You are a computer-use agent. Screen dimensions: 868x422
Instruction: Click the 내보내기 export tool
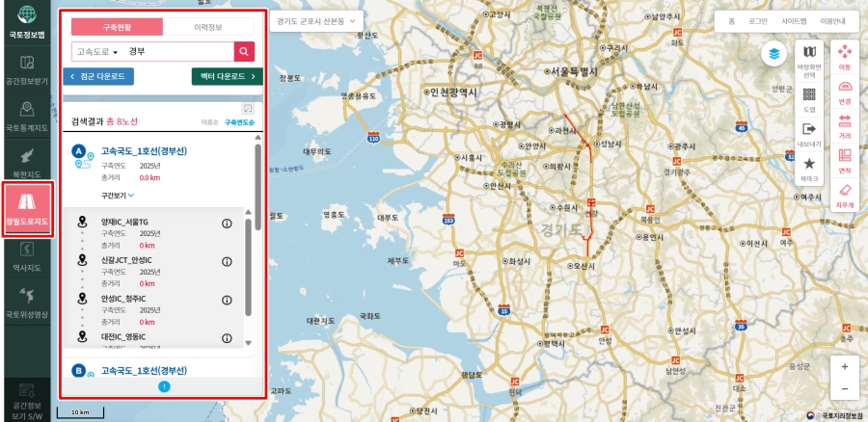tap(809, 136)
